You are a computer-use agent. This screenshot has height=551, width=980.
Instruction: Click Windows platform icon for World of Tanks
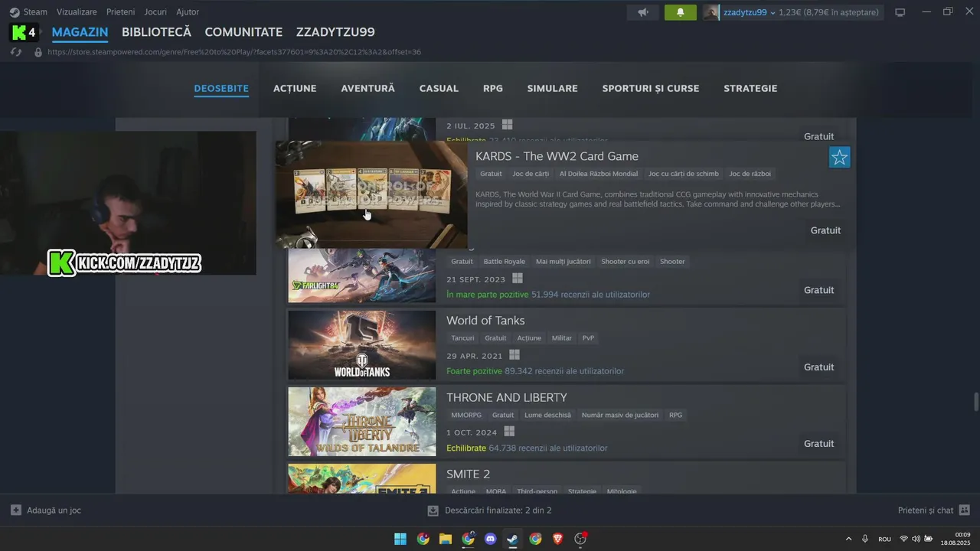click(x=514, y=355)
